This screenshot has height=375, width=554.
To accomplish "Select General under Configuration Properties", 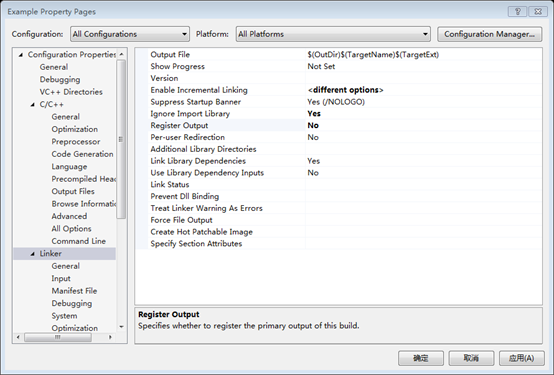I will pyautogui.click(x=54, y=67).
